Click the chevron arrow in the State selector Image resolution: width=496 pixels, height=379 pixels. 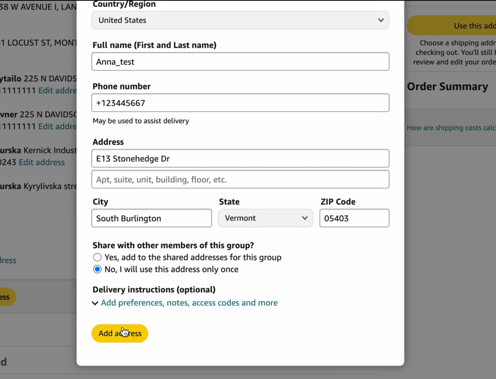(x=304, y=218)
